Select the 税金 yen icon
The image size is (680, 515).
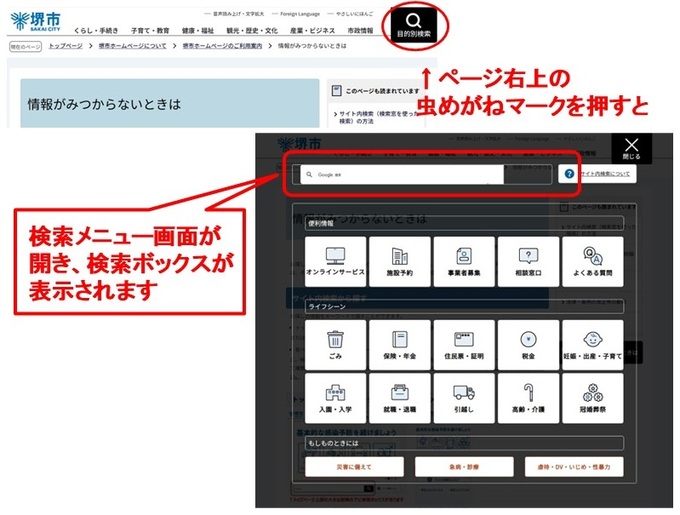(x=528, y=344)
